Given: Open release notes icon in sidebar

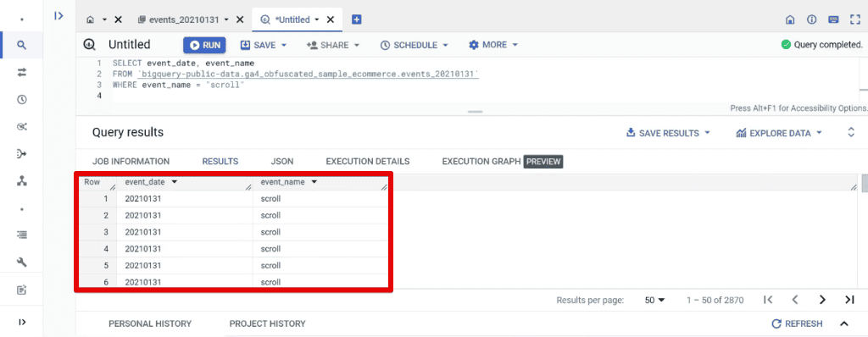Looking at the screenshot, I should click(21, 290).
